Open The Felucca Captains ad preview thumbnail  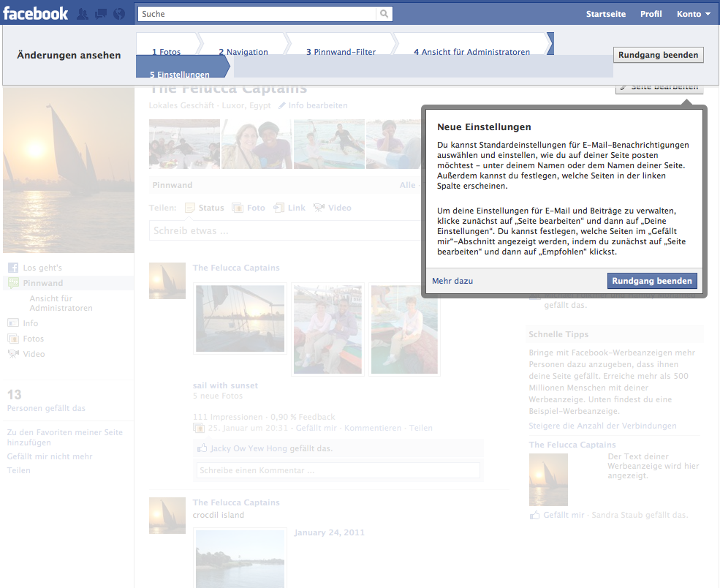(548, 480)
